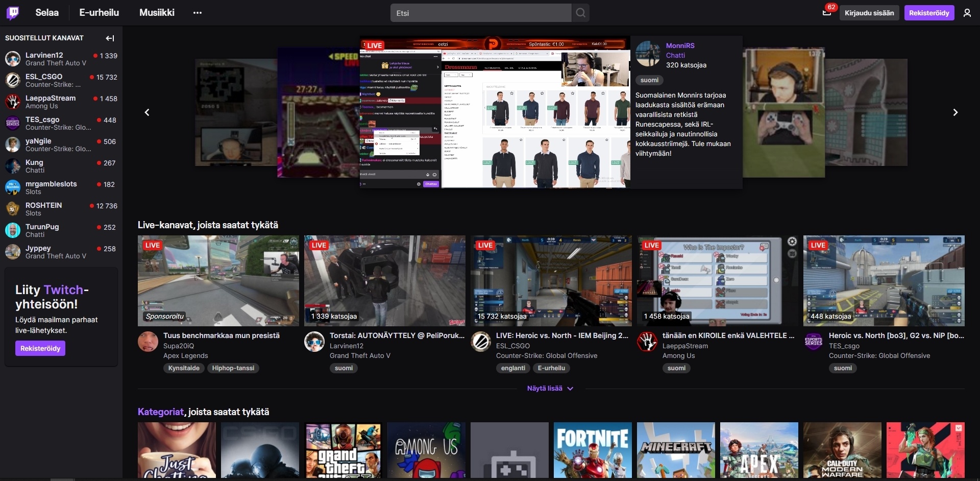Viewport: 980px width, 481px height.
Task: Click Larvinen12 avatar below GTA stream
Action: (314, 342)
